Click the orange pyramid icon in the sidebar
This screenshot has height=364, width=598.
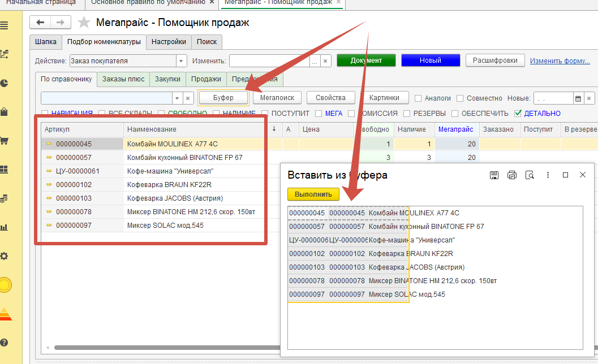pos(5,313)
